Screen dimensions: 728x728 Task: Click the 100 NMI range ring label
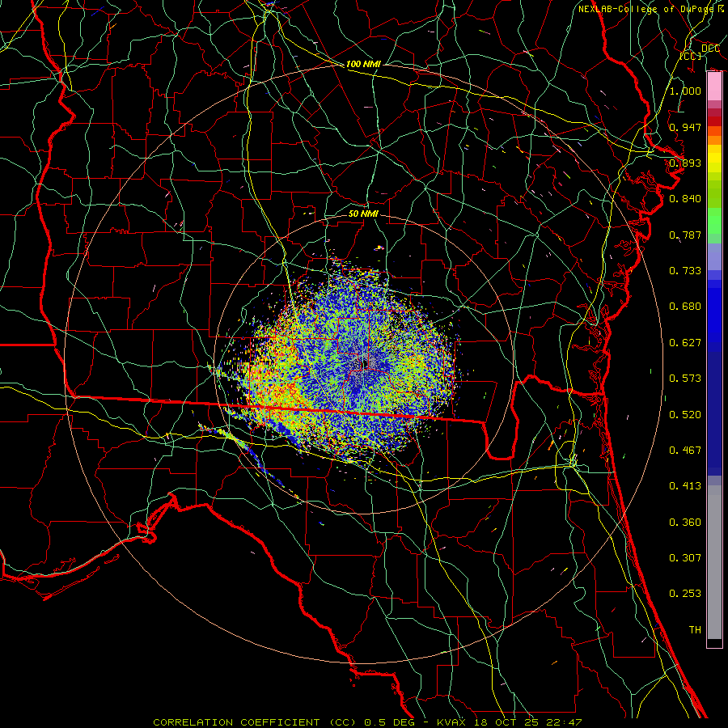363,64
